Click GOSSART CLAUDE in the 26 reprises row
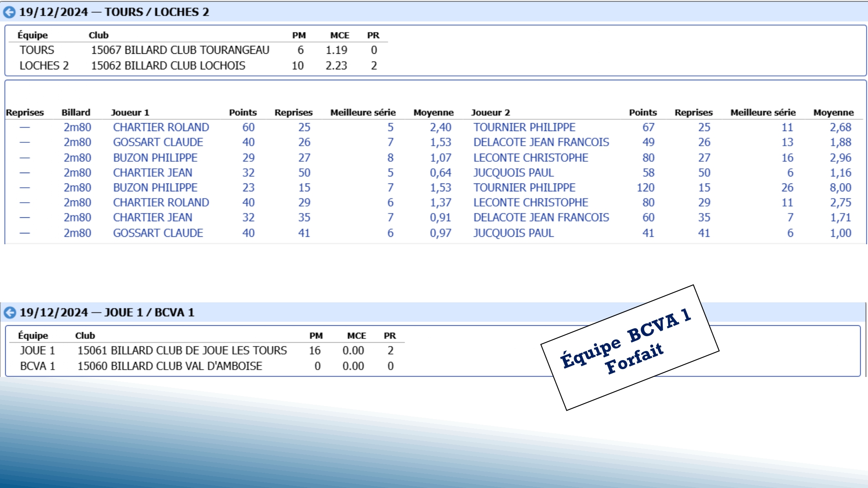 pyautogui.click(x=158, y=142)
